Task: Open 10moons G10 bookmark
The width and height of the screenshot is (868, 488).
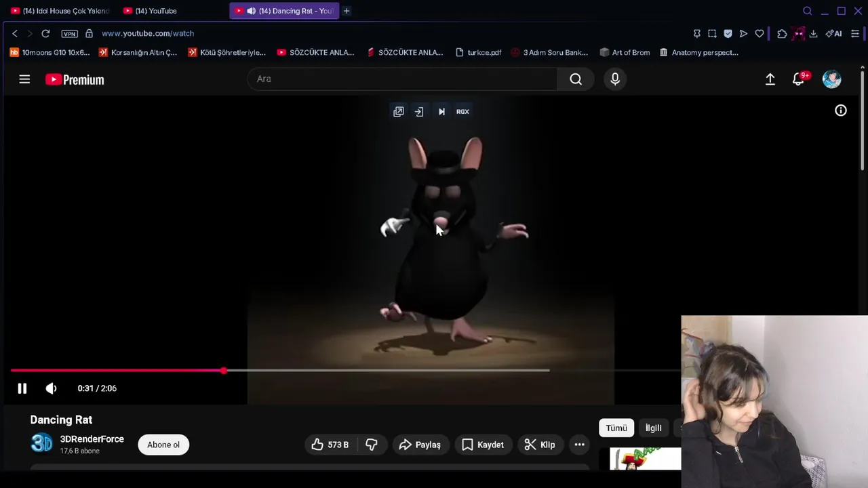Action: click(50, 52)
